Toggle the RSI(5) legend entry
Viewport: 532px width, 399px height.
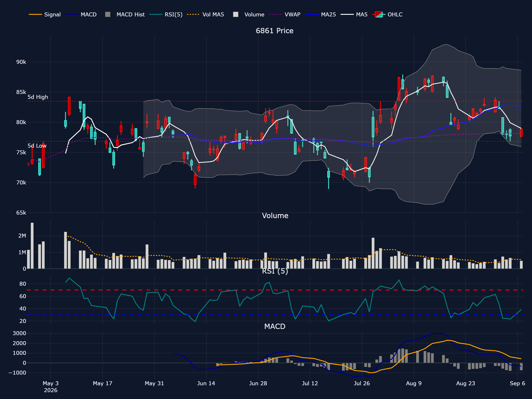166,14
